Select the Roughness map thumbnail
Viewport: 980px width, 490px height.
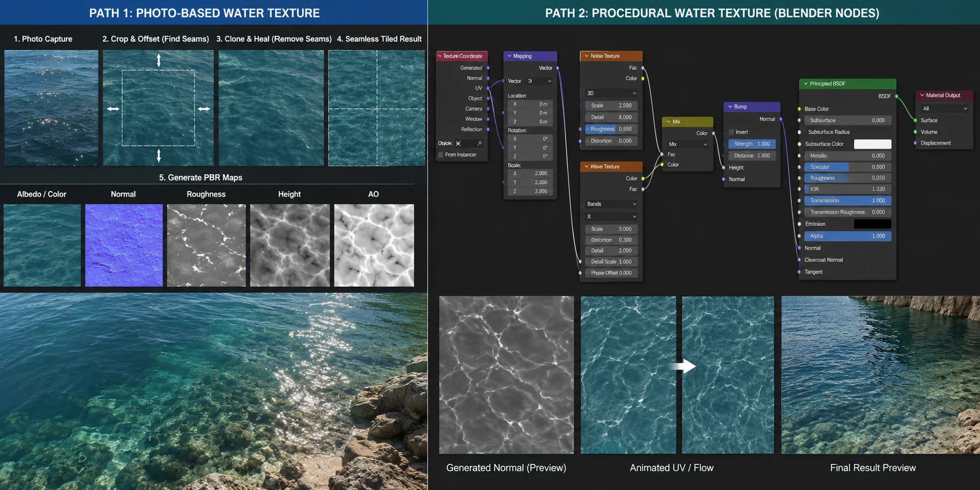point(207,245)
